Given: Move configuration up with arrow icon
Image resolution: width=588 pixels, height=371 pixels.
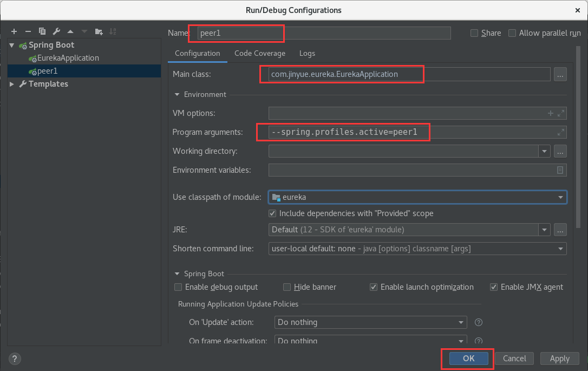Looking at the screenshot, I should (x=70, y=31).
